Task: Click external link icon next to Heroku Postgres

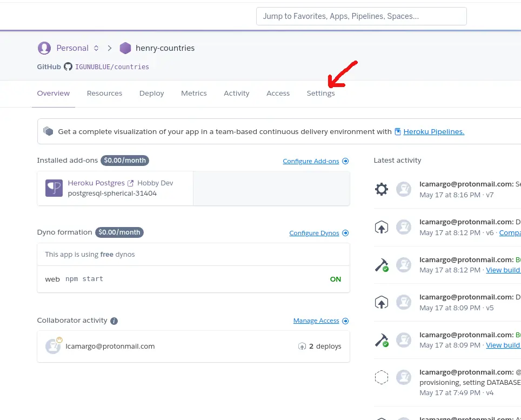Action: (131, 183)
